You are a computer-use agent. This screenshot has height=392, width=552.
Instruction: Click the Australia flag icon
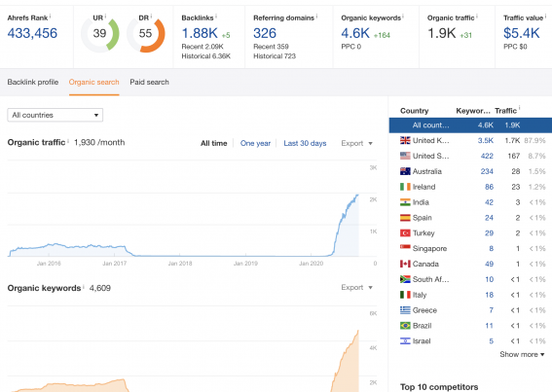pyautogui.click(x=405, y=171)
